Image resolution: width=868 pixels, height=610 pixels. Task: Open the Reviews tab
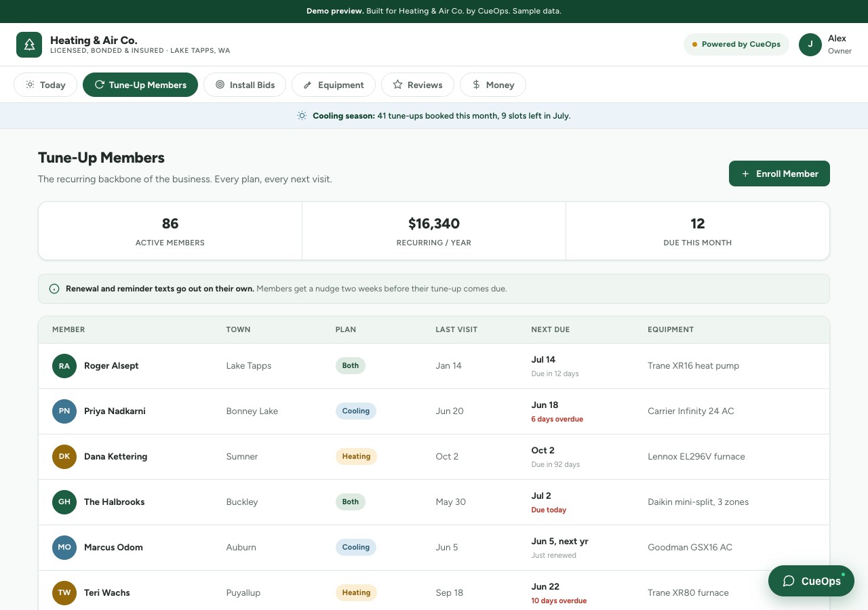[x=418, y=85]
